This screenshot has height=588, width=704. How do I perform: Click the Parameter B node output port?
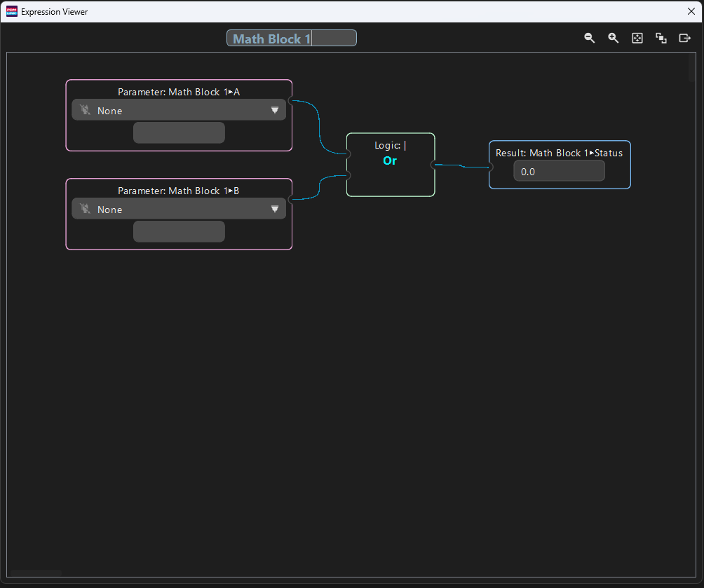click(x=292, y=200)
